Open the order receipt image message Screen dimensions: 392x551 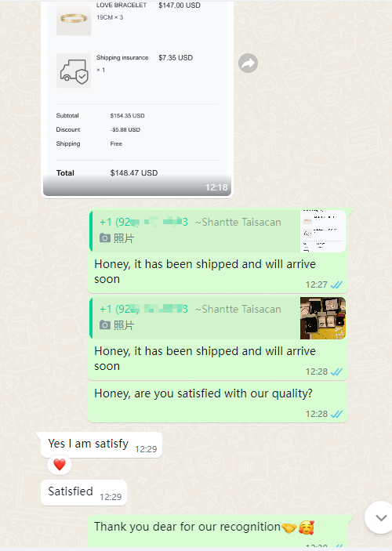(x=137, y=99)
